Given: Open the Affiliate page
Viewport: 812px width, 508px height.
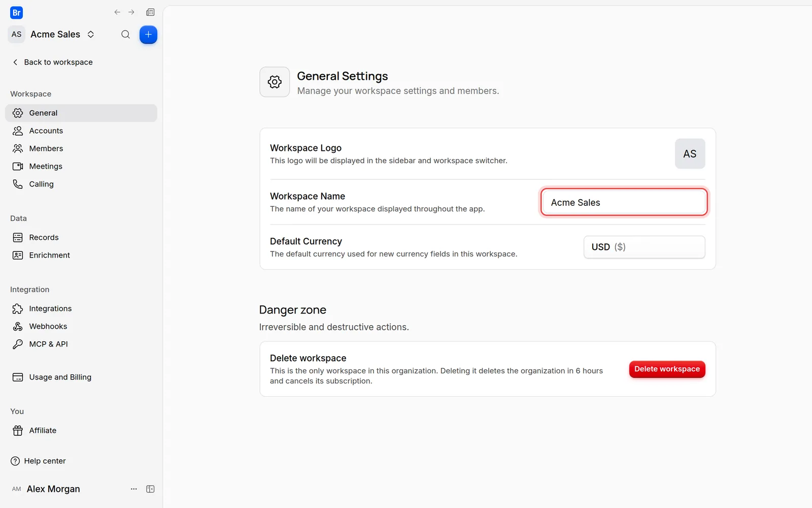Looking at the screenshot, I should [x=81, y=430].
